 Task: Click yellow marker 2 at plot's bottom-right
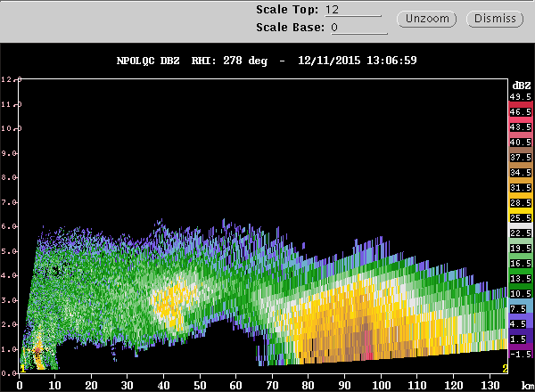coord(505,368)
